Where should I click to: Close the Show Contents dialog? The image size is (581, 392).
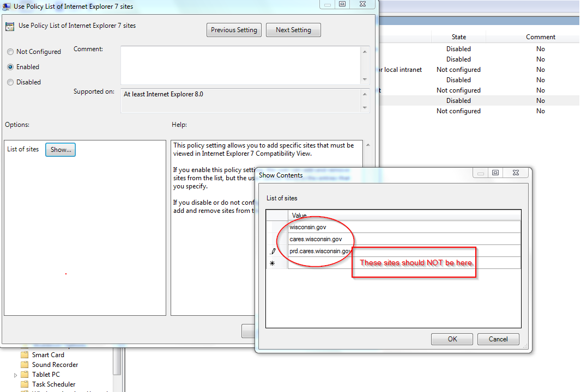tap(516, 173)
